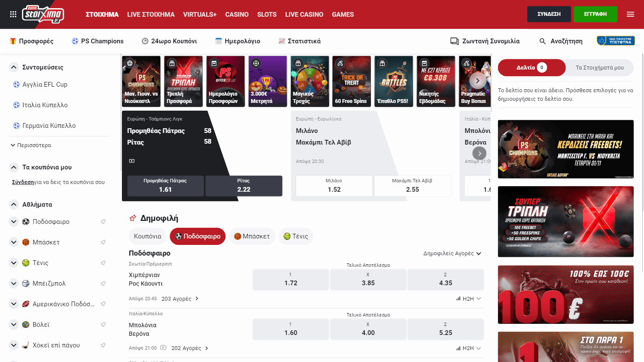
Task: Open the LIVE CASINO menu
Action: (x=304, y=14)
